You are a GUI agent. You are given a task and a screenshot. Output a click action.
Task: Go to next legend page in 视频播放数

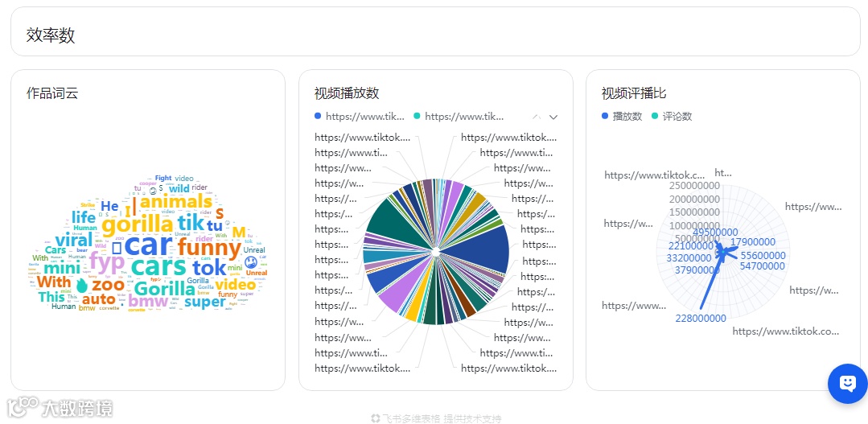[x=553, y=117]
